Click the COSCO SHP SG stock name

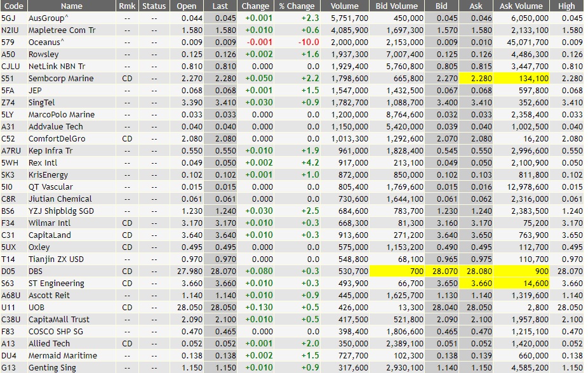coord(56,331)
